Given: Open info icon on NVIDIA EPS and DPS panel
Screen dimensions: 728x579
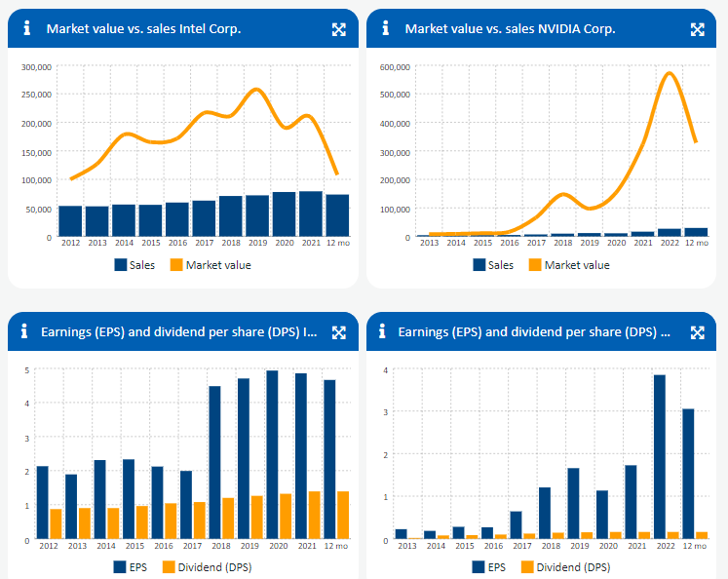Looking at the screenshot, I should pos(382,331).
